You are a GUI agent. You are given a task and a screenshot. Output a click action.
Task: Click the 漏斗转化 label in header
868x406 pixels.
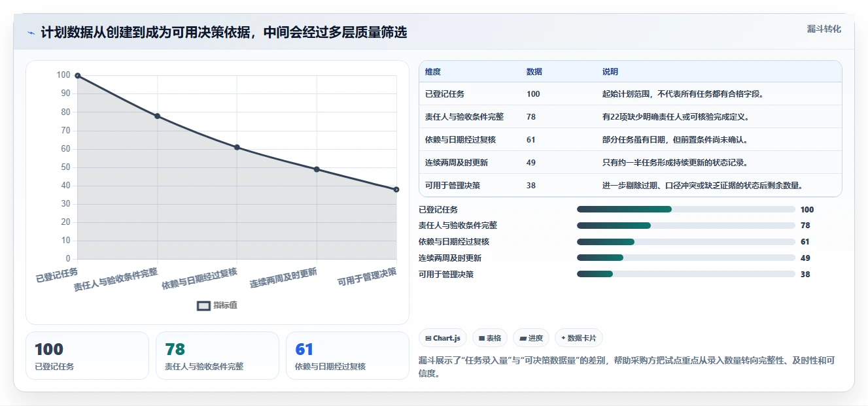click(x=824, y=29)
